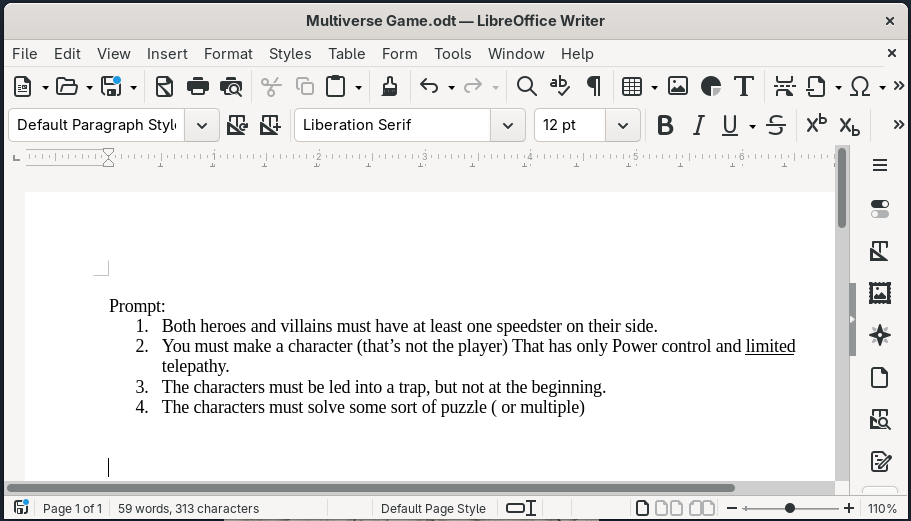The height and width of the screenshot is (521, 911).
Task: Insert a text box
Action: [744, 87]
